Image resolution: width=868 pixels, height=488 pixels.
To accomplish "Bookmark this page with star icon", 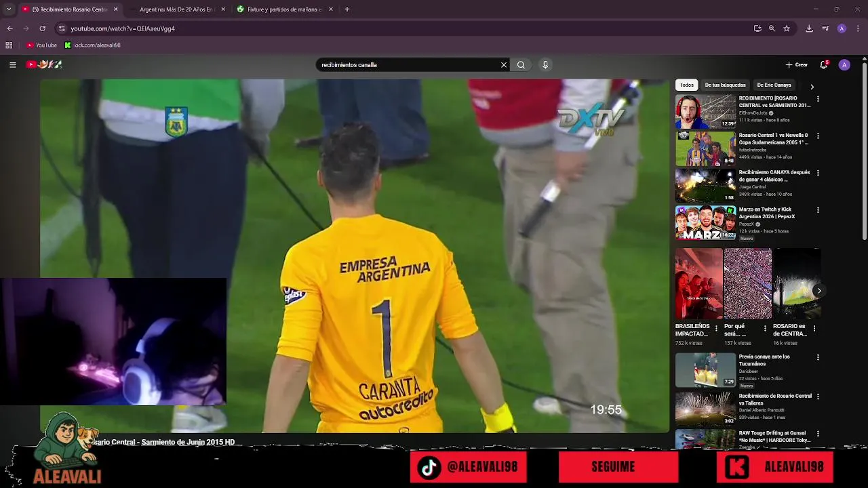I will point(787,28).
